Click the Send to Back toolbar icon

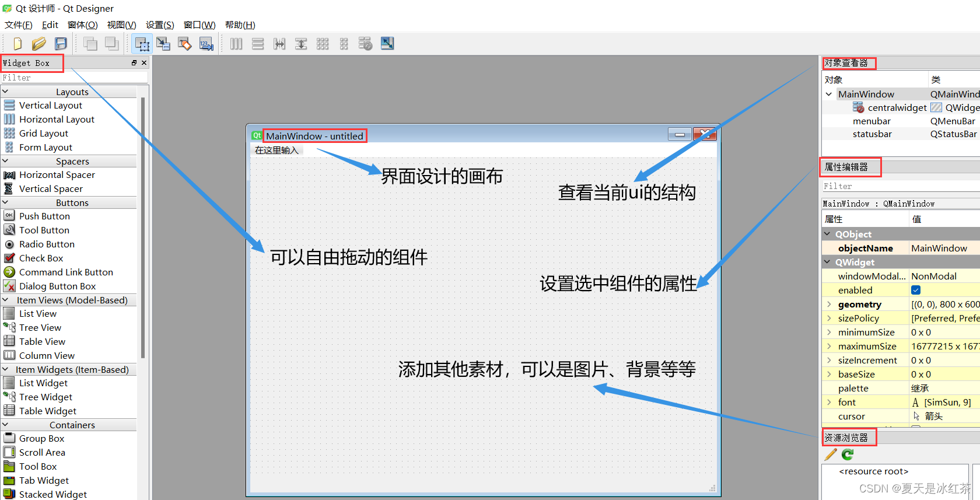pos(90,44)
